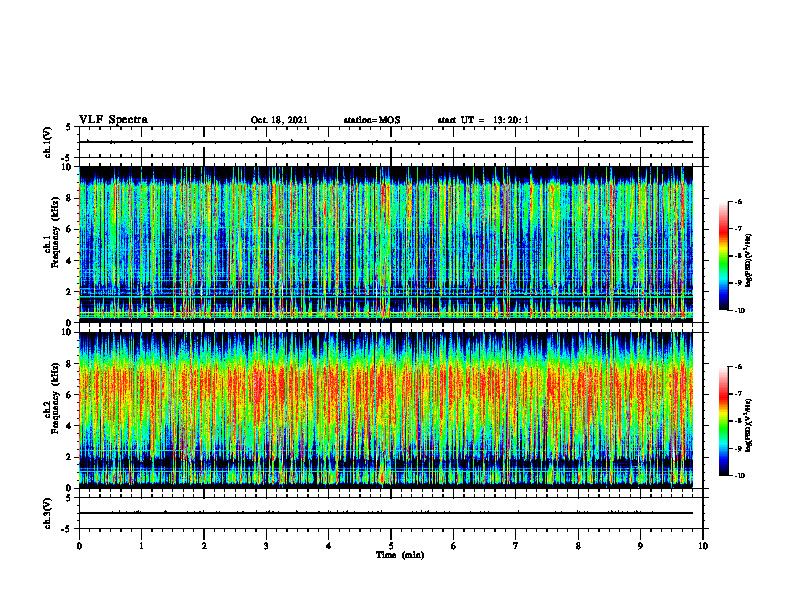Viewport: 792px width, 612px height.
Task: Click the ch.2 frequency axis "6" tick label
Action: (70, 395)
